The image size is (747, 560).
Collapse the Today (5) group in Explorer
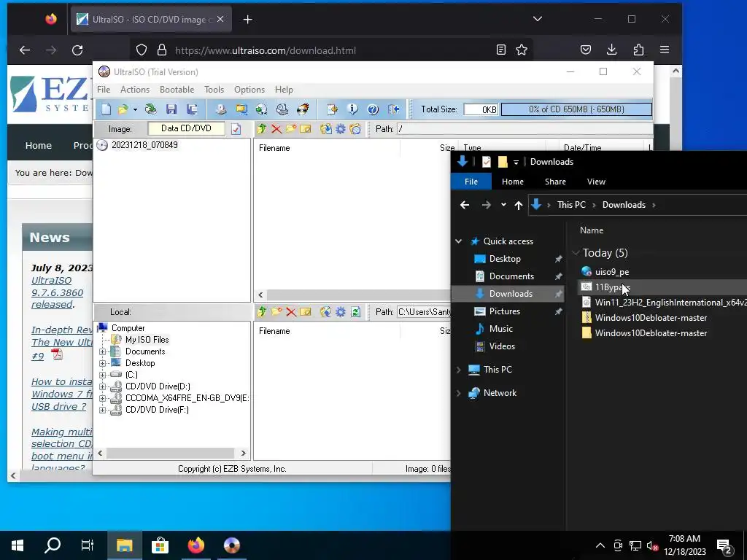(576, 253)
